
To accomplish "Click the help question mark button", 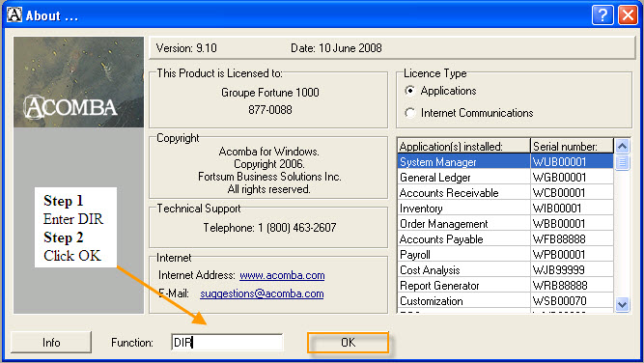I will [602, 15].
